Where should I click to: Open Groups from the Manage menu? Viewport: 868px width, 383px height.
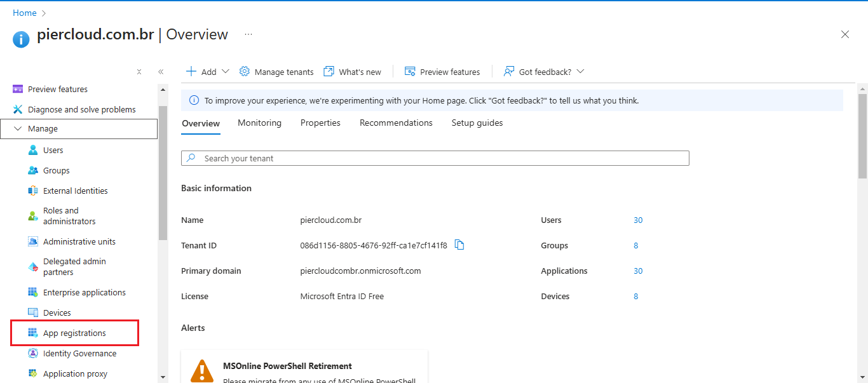56,171
